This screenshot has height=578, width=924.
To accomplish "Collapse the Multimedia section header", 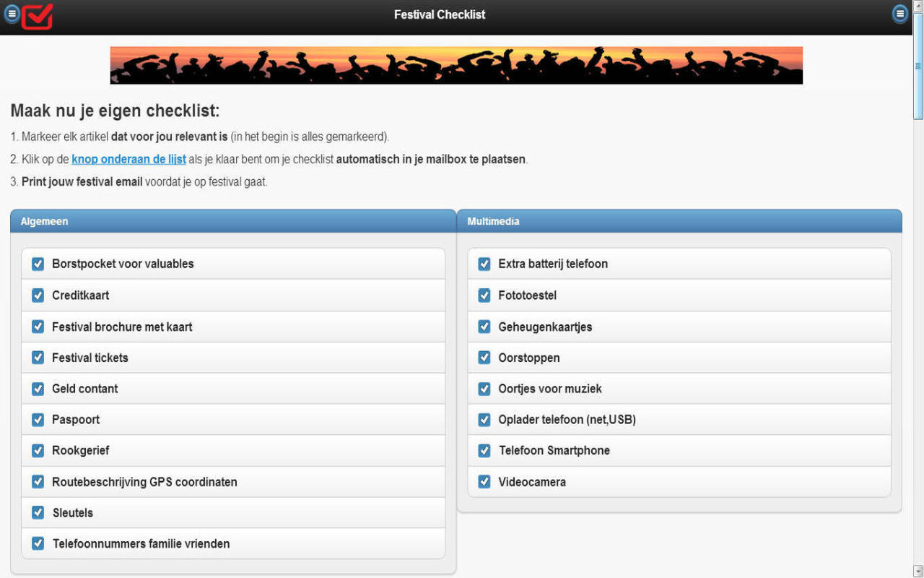I will [679, 221].
